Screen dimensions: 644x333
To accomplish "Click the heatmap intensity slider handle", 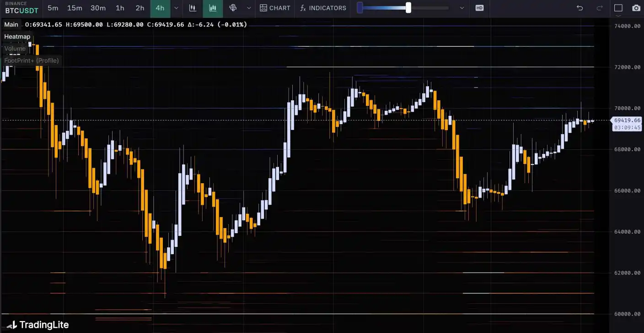I will coord(408,8).
